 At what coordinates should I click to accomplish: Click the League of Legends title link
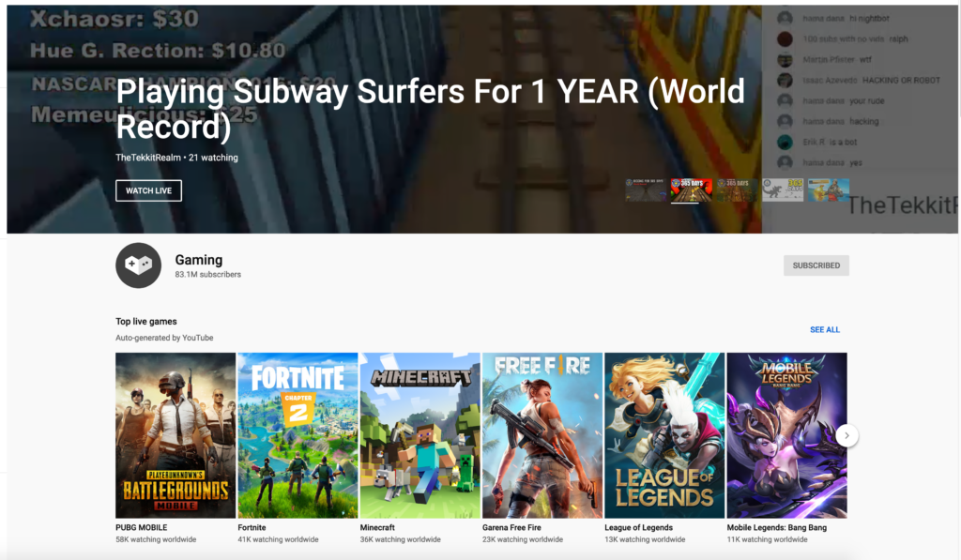(x=638, y=527)
